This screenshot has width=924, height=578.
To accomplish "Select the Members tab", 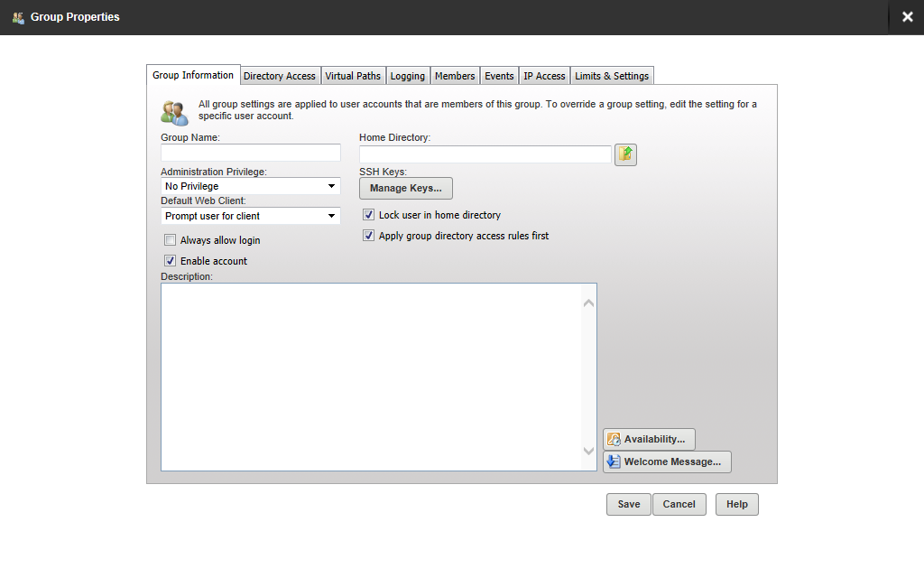I will pos(455,76).
